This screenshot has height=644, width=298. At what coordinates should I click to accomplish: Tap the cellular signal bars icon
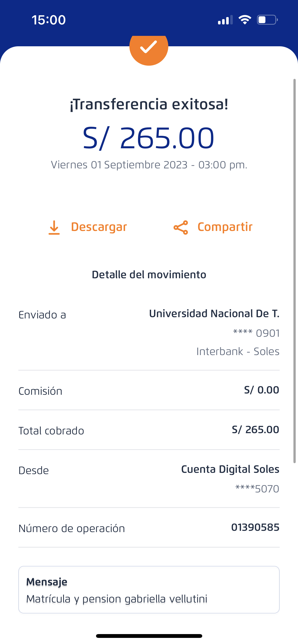click(x=225, y=20)
